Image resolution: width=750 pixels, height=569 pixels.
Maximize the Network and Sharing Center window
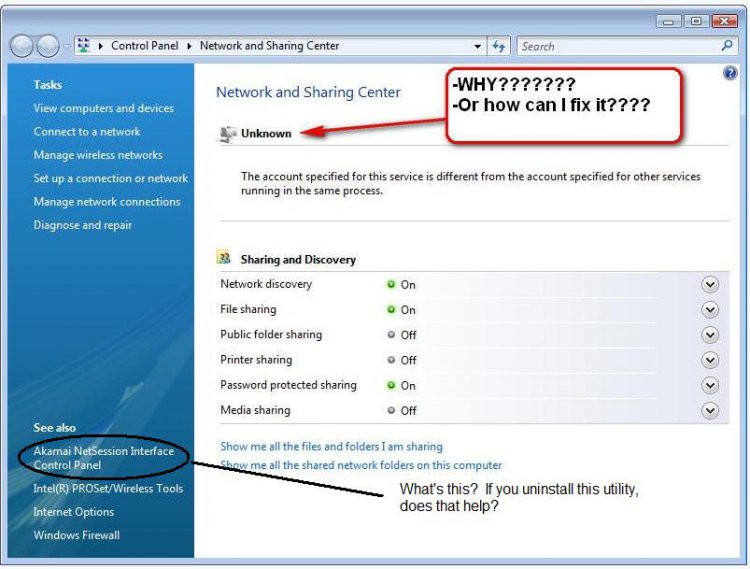(696, 21)
